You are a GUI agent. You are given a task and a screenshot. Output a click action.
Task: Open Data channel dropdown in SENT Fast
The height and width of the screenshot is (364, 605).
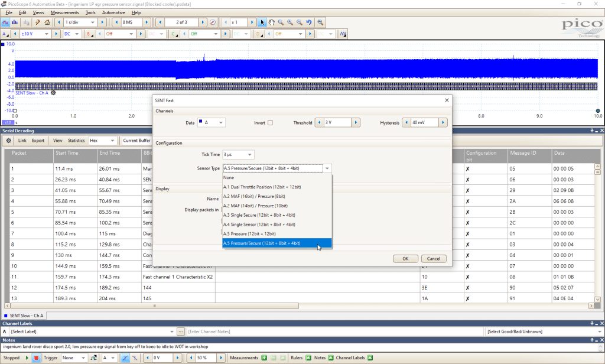[211, 123]
